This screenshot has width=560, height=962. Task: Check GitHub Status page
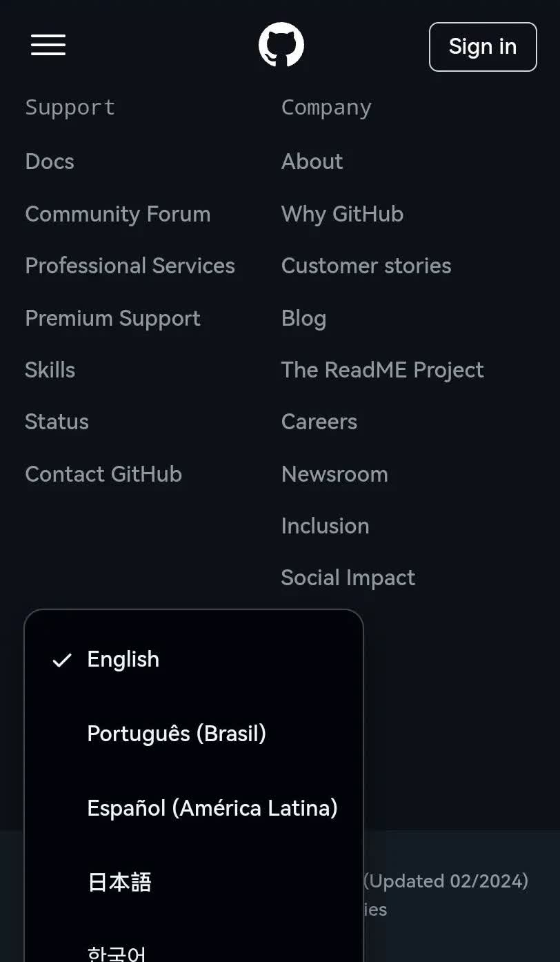coord(57,422)
